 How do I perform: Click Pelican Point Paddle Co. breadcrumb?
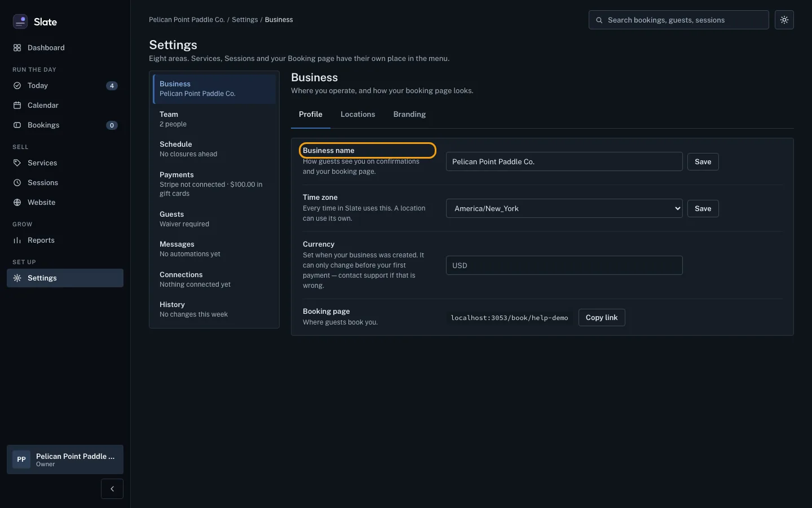click(187, 20)
